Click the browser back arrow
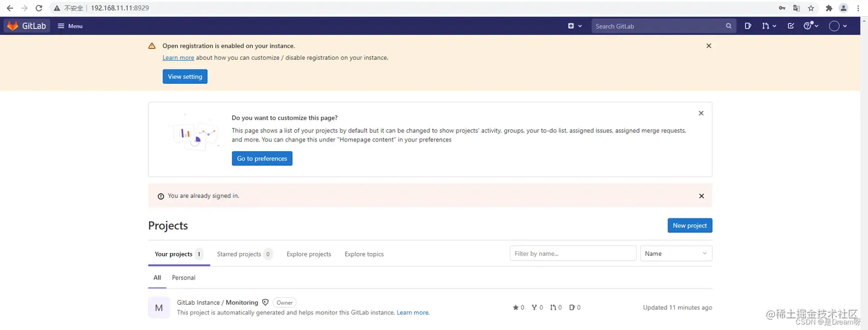 10,8
